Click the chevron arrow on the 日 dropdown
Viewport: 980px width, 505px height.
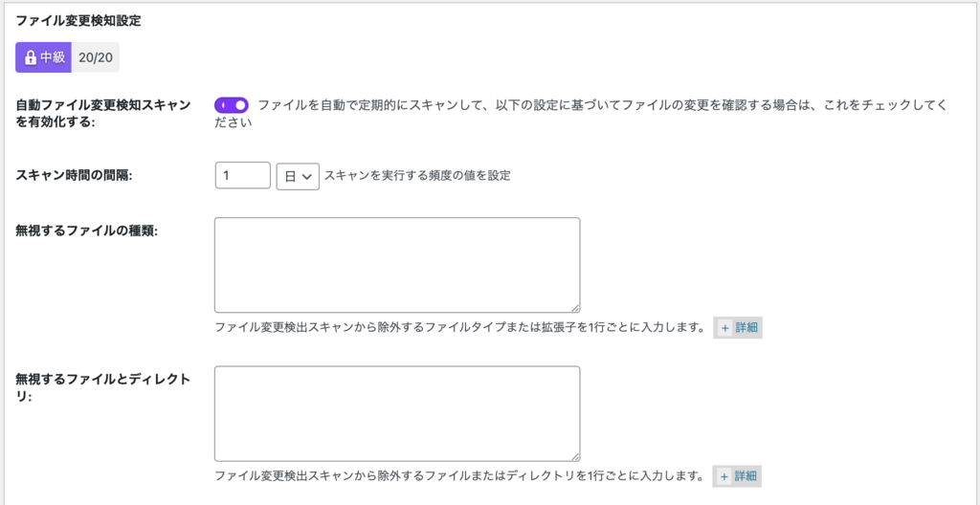coord(306,177)
